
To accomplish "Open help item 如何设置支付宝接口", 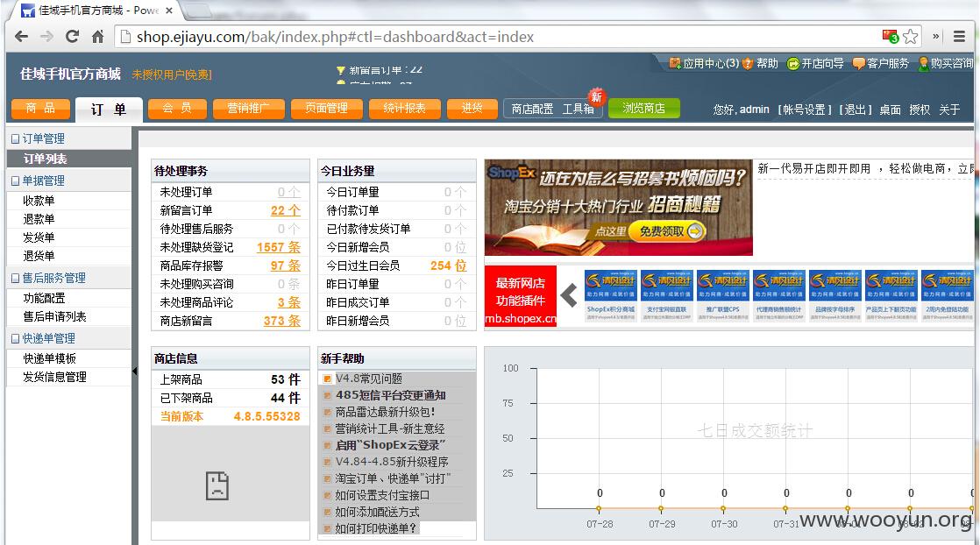I will coord(382,495).
